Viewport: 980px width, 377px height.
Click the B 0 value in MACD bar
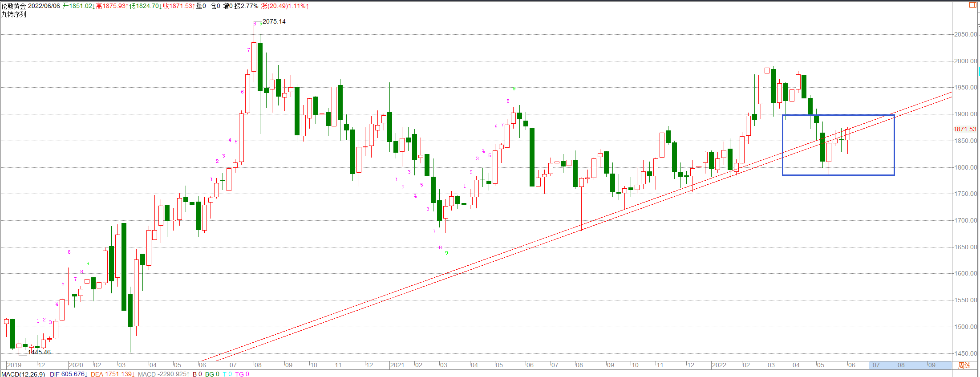coord(197,374)
